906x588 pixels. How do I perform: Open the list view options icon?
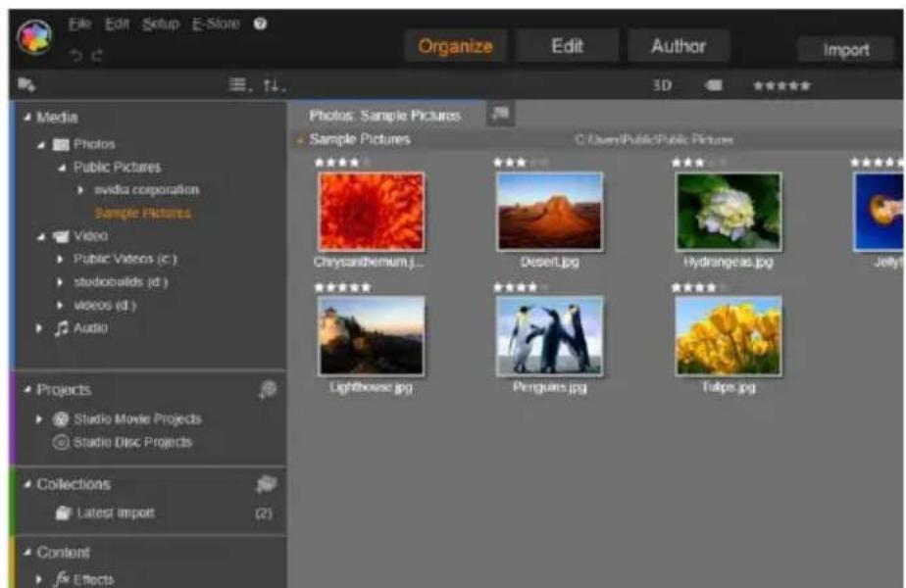point(240,85)
